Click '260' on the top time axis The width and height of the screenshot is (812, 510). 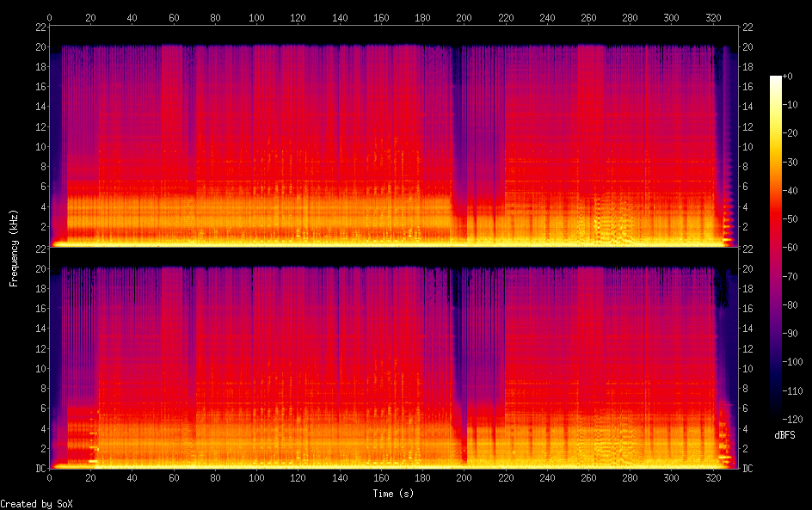588,17
